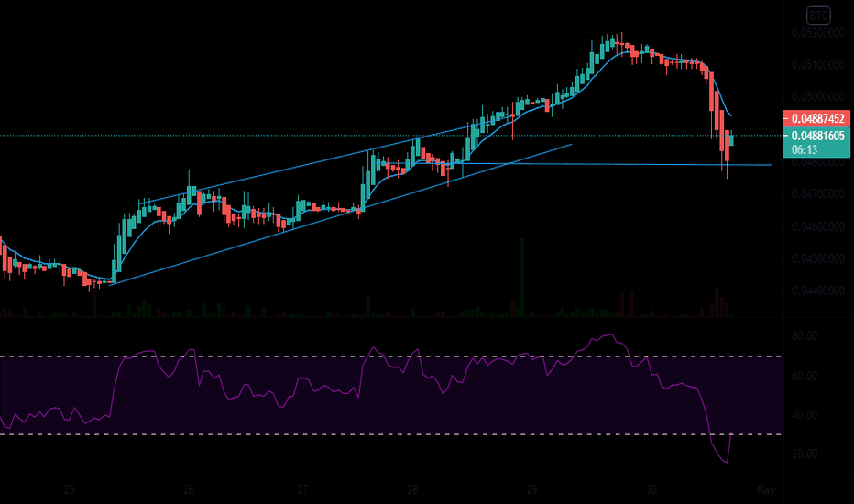
Task: Click the 60.00 RSI axis label
Action: point(805,376)
